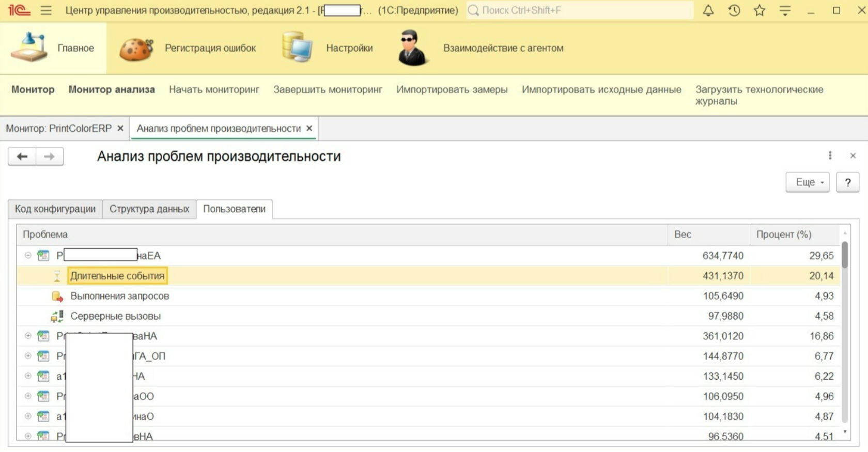Open service settings lines icon in title bar
The height and width of the screenshot is (452, 868).
pos(785,10)
